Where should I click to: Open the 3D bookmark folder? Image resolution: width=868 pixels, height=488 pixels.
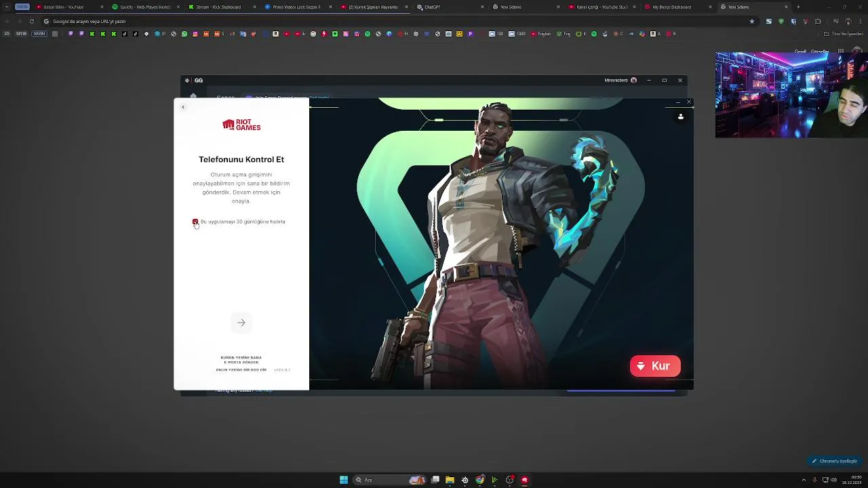point(7,34)
